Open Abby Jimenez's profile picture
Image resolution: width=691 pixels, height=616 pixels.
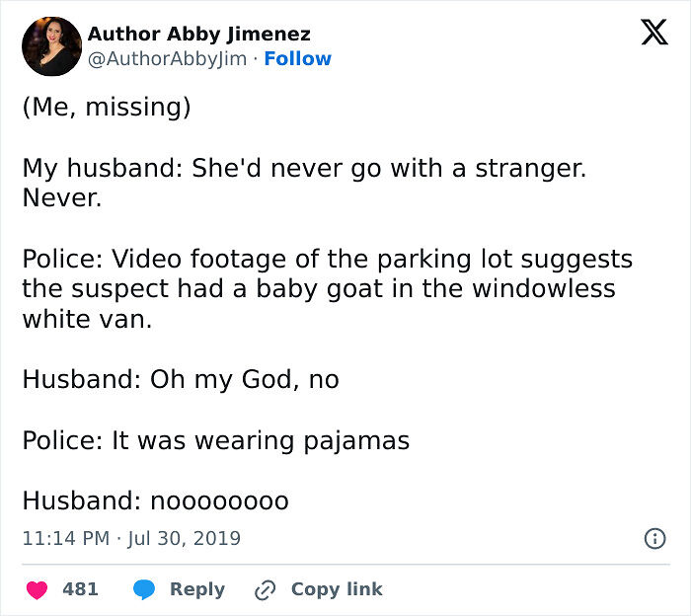[50, 46]
